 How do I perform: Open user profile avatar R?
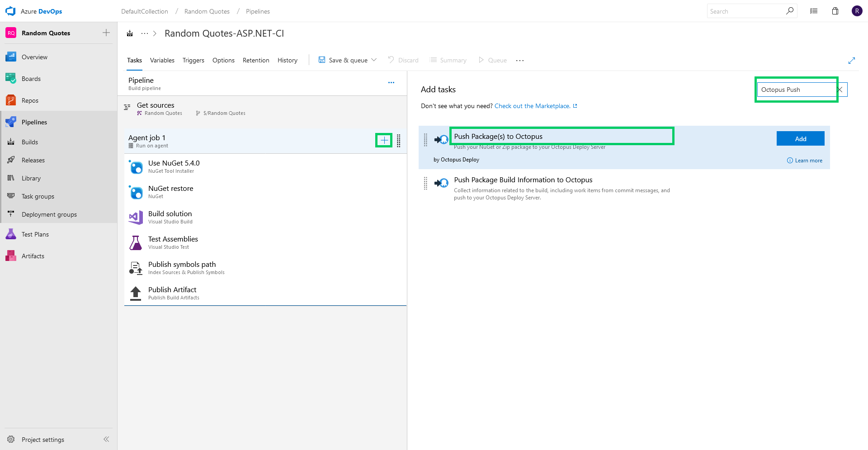coord(857,11)
